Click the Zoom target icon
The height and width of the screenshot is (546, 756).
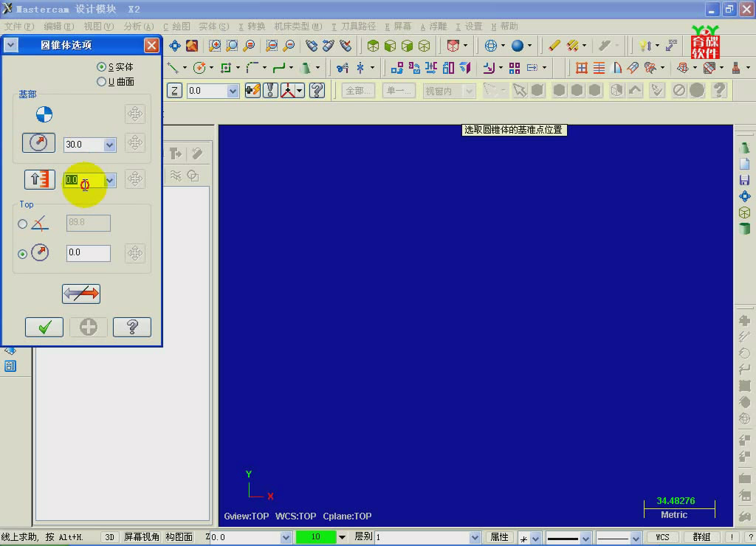(232, 46)
